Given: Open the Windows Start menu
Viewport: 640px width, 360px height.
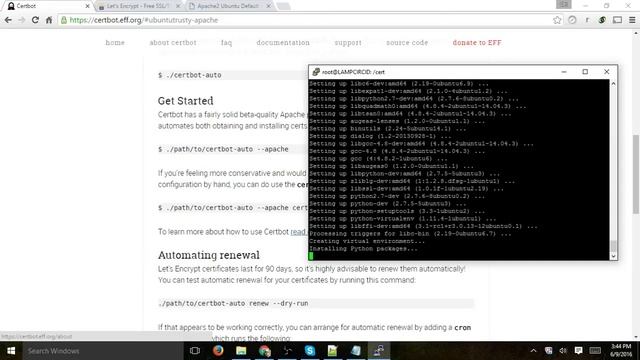Looking at the screenshot, I should [11, 351].
